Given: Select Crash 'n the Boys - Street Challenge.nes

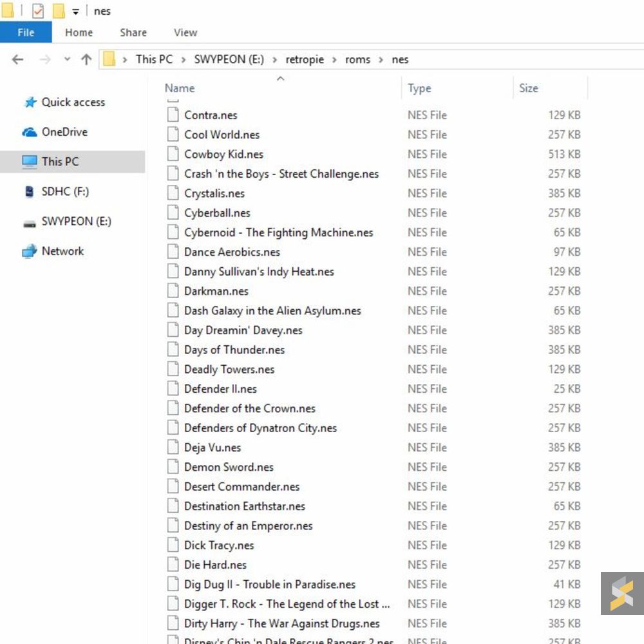Looking at the screenshot, I should [281, 174].
